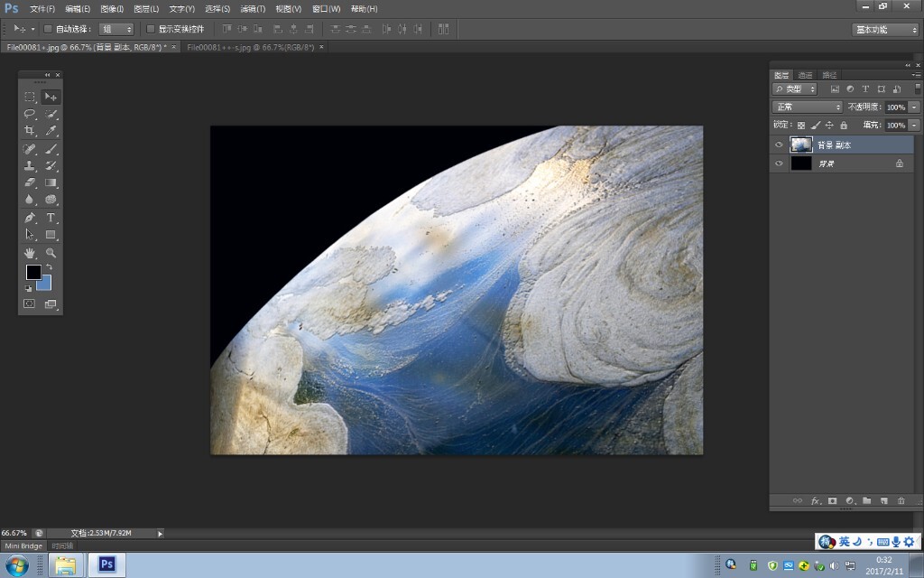
Task: Create a new fill or adjustment layer
Action: [x=850, y=500]
